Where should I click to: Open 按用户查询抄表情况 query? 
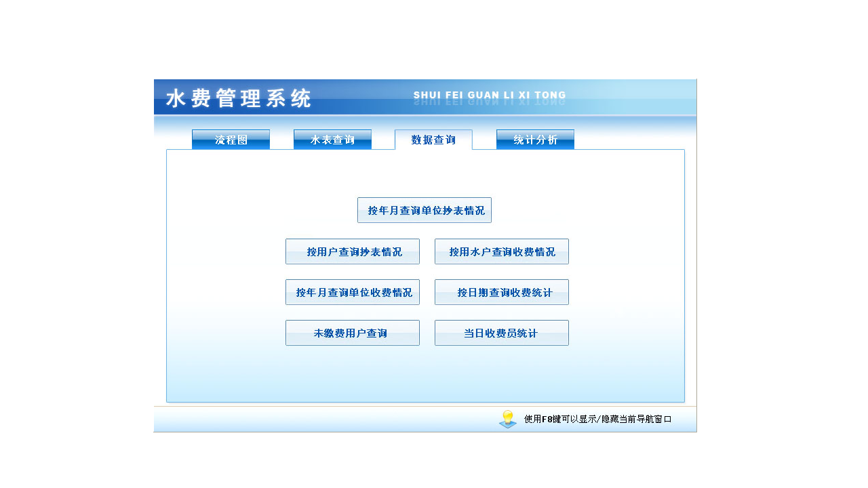pos(353,251)
